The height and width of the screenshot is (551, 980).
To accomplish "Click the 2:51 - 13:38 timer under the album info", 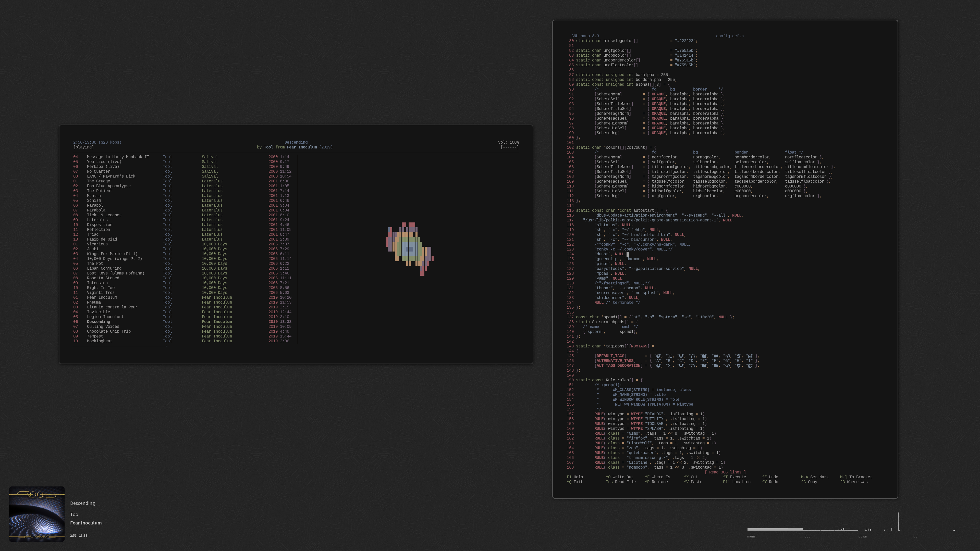I will pos(78,535).
